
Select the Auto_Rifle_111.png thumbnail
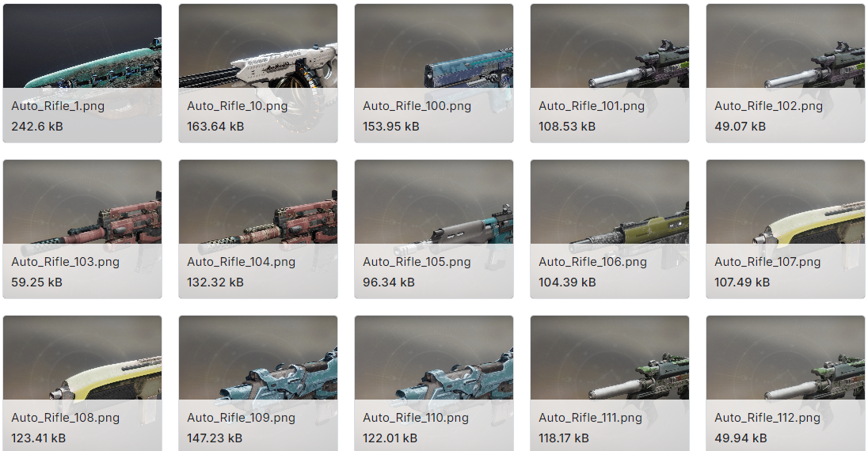coord(610,384)
